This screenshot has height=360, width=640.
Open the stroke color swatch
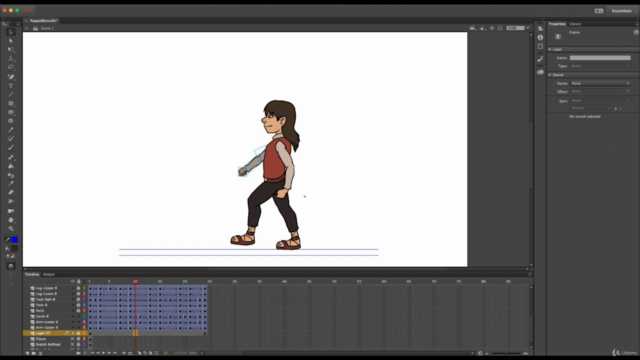click(x=15, y=248)
